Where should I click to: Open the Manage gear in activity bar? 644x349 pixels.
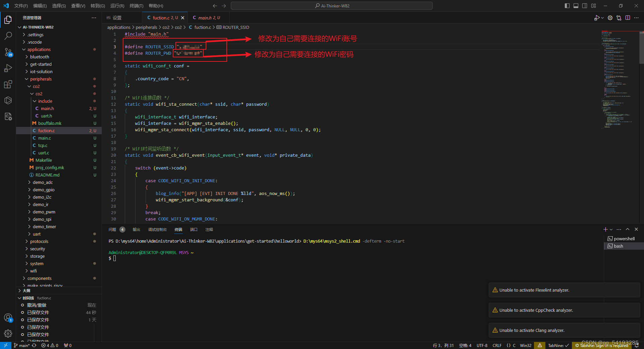click(8, 333)
